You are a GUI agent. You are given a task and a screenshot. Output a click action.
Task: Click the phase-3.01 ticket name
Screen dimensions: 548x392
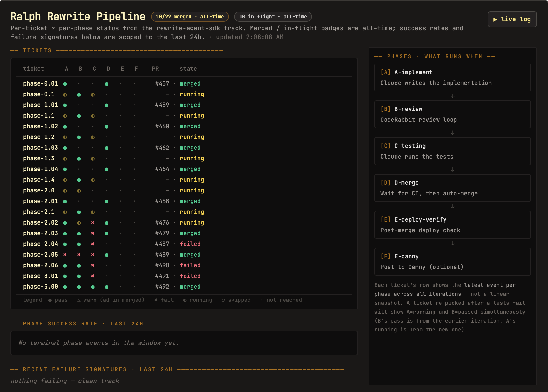40,276
